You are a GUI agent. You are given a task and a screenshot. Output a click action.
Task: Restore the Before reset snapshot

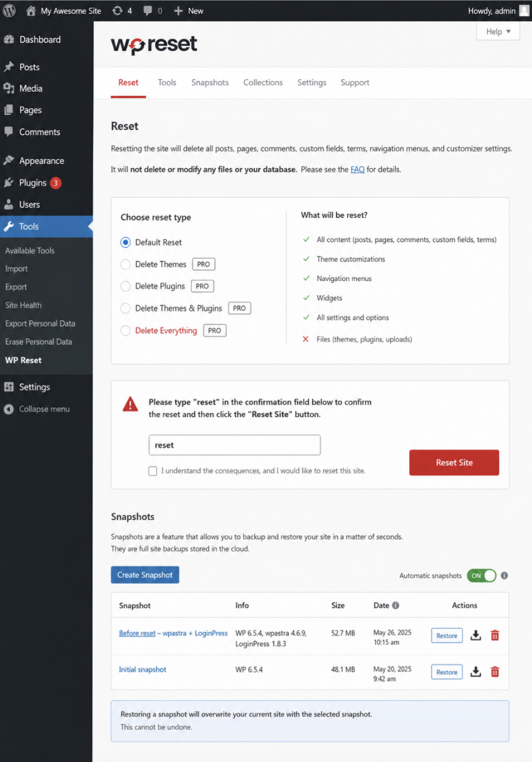click(447, 636)
